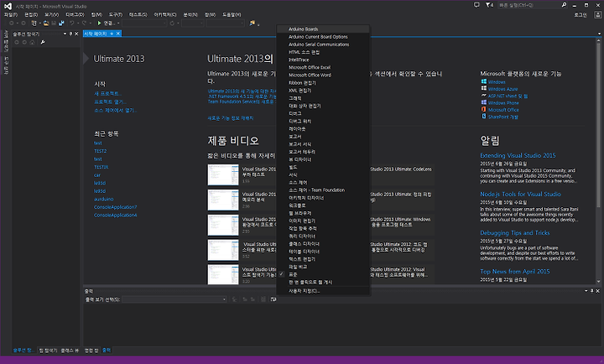Open Extending Visual Studio 2015 news link
This screenshot has width=604, height=364.
(x=518, y=156)
